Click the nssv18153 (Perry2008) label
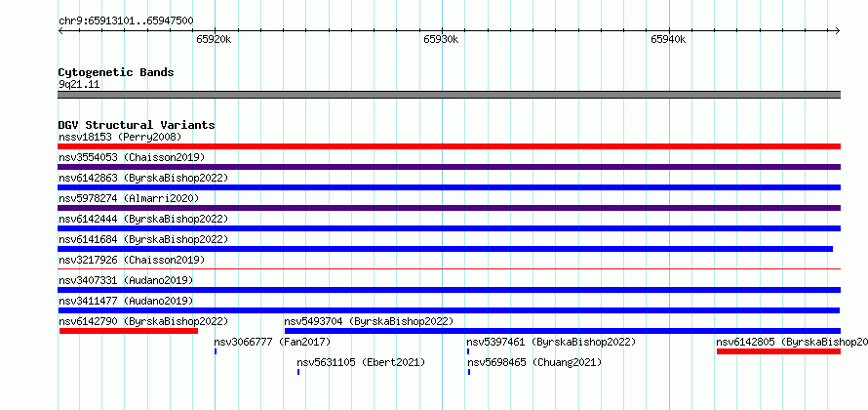 120,137
